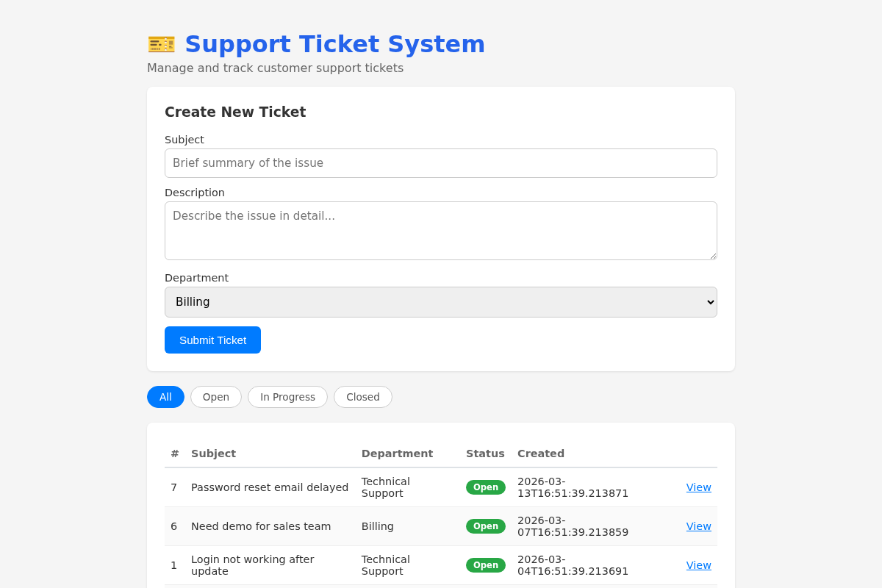Viewport: 882px width, 588px height.
Task: Click the Subject input field
Action: 441,162
